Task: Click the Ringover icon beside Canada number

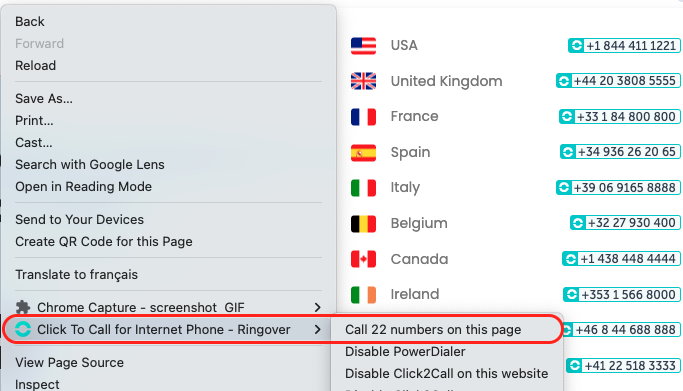Action: click(570, 259)
